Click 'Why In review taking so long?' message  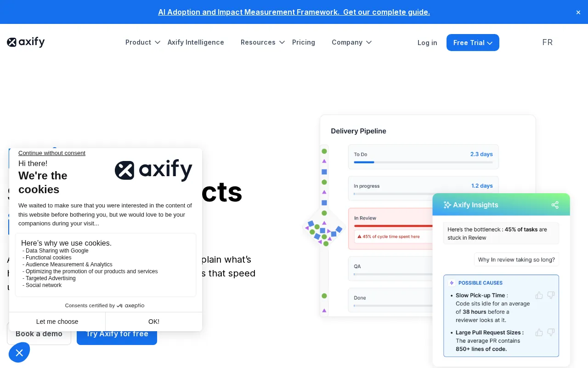point(516,259)
